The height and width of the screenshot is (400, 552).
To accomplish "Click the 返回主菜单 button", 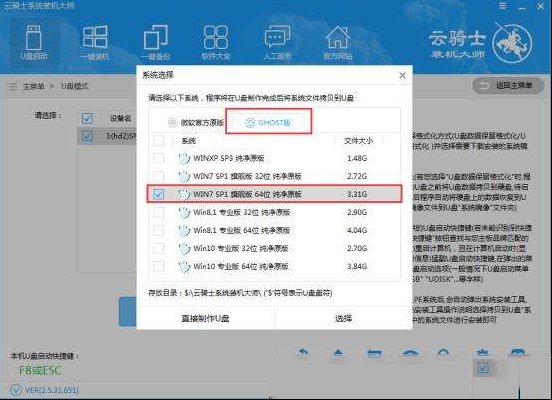I will pos(508,86).
